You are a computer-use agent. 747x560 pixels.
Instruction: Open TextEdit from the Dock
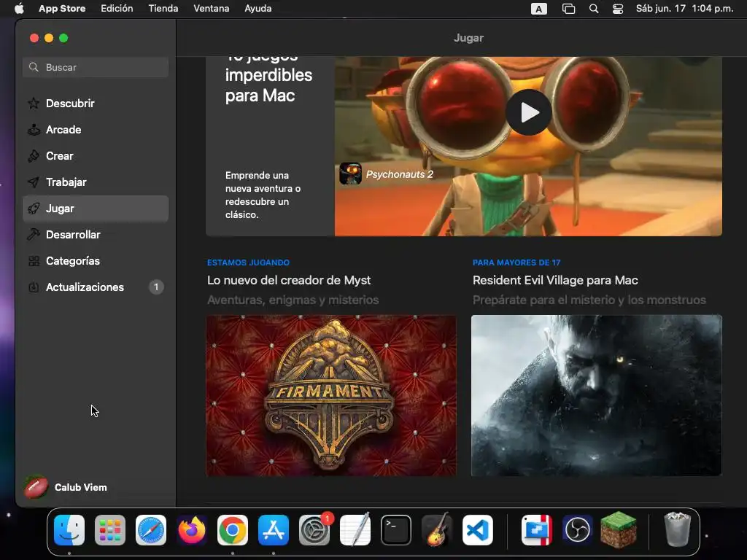(355, 530)
